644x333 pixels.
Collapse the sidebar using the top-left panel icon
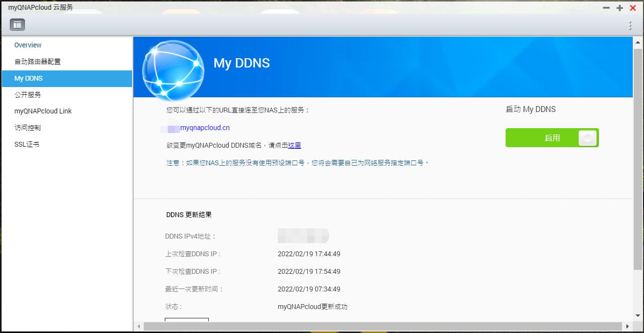(18, 24)
